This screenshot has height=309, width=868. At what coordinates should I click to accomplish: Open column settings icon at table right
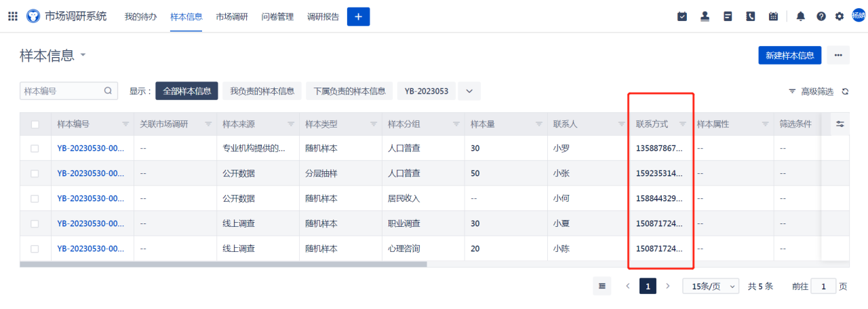(840, 124)
